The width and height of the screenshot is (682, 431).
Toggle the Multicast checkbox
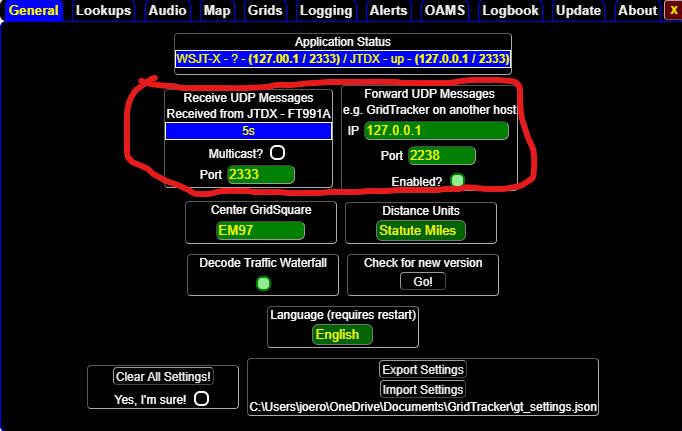click(x=277, y=153)
